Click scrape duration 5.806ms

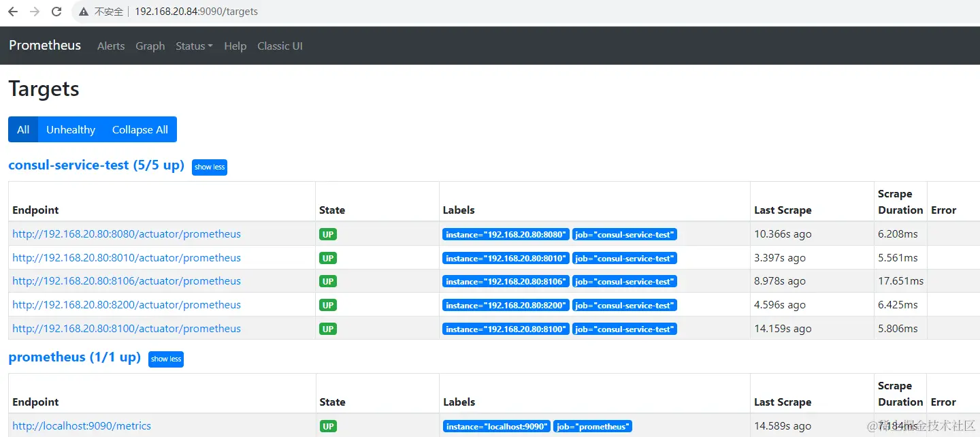[x=898, y=329]
